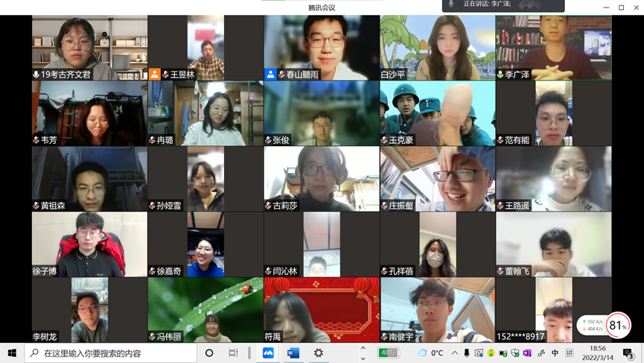
Task: Click the muted mic icon beside 南健宇
Action: [x=384, y=337]
